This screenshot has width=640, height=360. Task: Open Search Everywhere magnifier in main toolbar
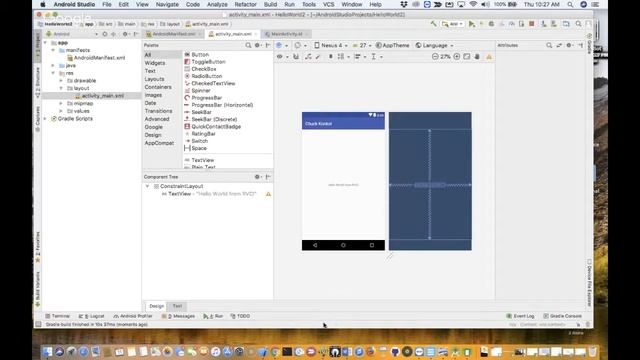[x=578, y=24]
